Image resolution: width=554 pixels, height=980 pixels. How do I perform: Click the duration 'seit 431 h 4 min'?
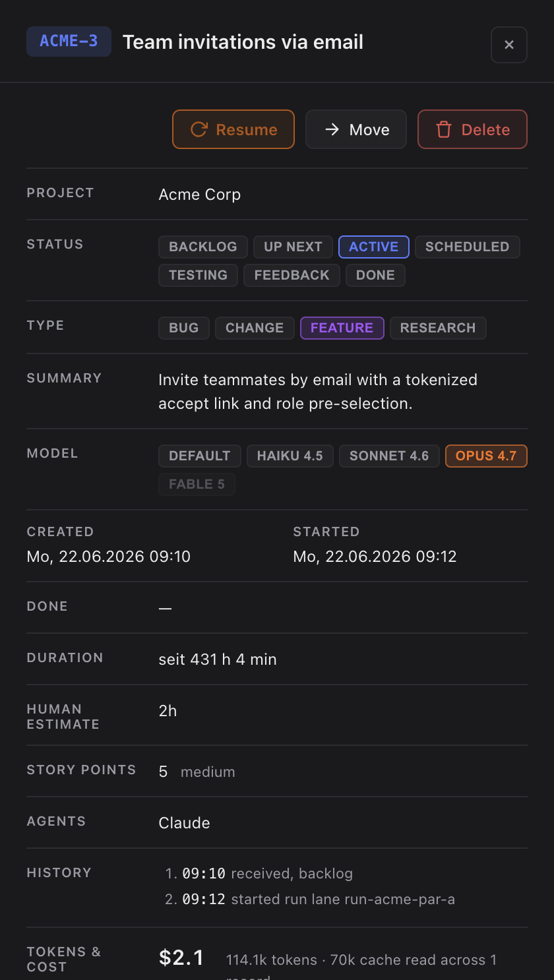pos(218,659)
